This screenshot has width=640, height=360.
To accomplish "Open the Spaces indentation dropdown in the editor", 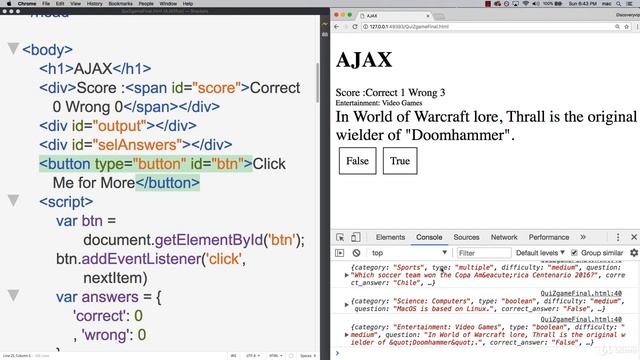I will [308, 356].
